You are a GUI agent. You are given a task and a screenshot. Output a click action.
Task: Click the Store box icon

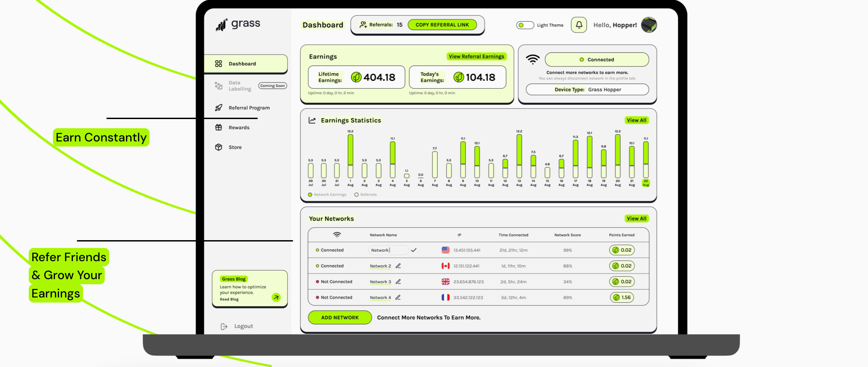[x=218, y=147]
